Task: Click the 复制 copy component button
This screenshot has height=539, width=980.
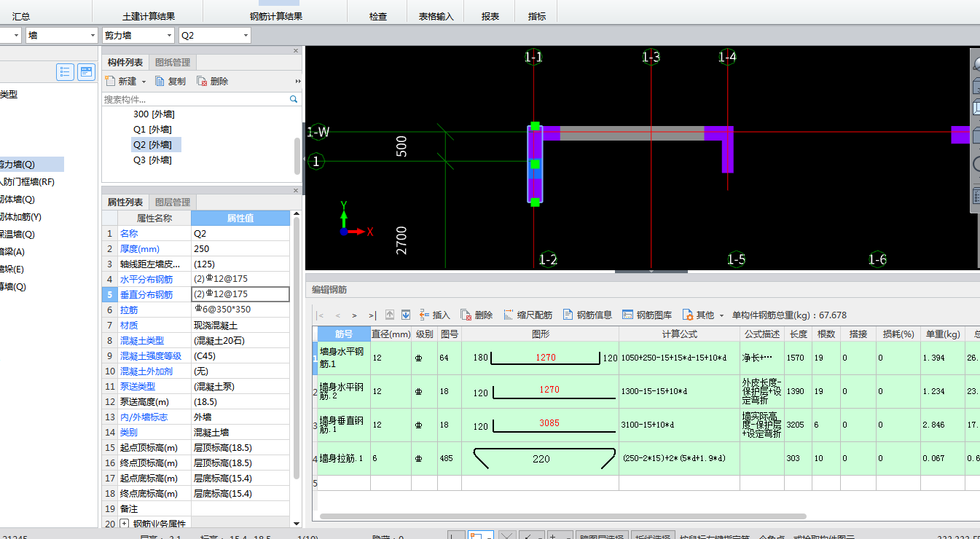Action: (x=170, y=81)
